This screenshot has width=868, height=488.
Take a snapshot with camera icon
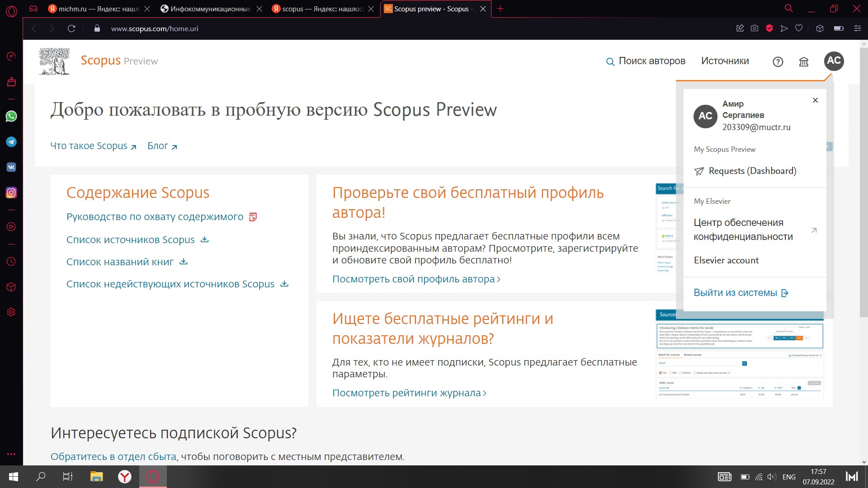755,28
